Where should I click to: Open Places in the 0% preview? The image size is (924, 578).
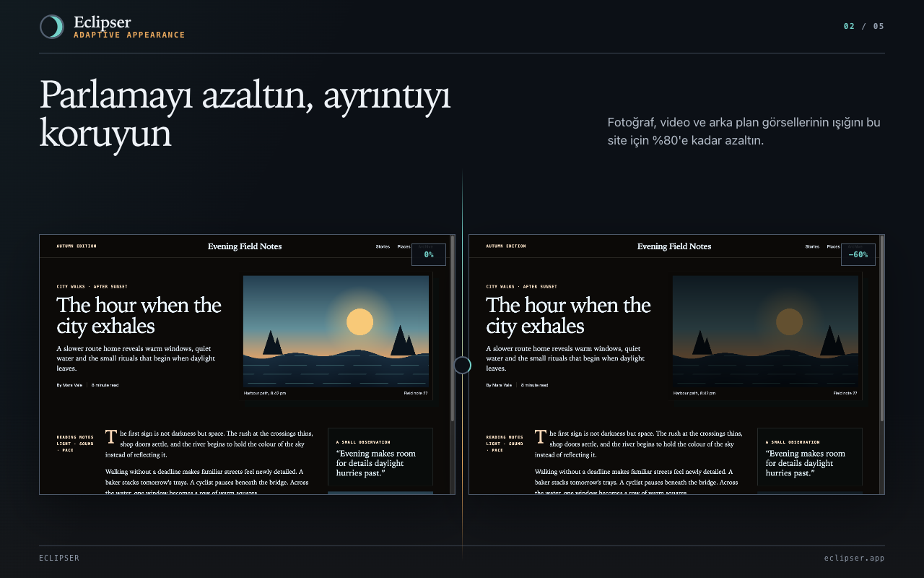coord(404,247)
